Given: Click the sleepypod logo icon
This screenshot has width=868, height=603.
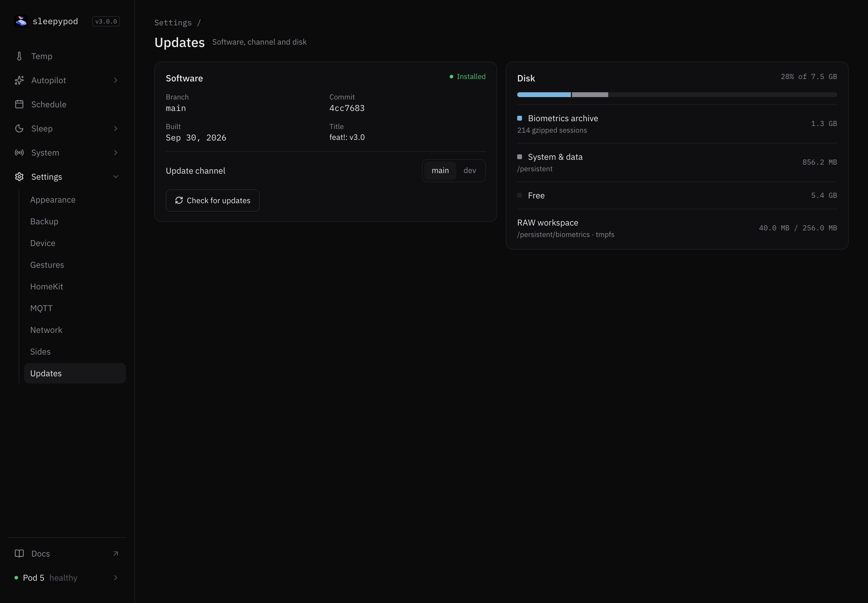Looking at the screenshot, I should tap(21, 21).
